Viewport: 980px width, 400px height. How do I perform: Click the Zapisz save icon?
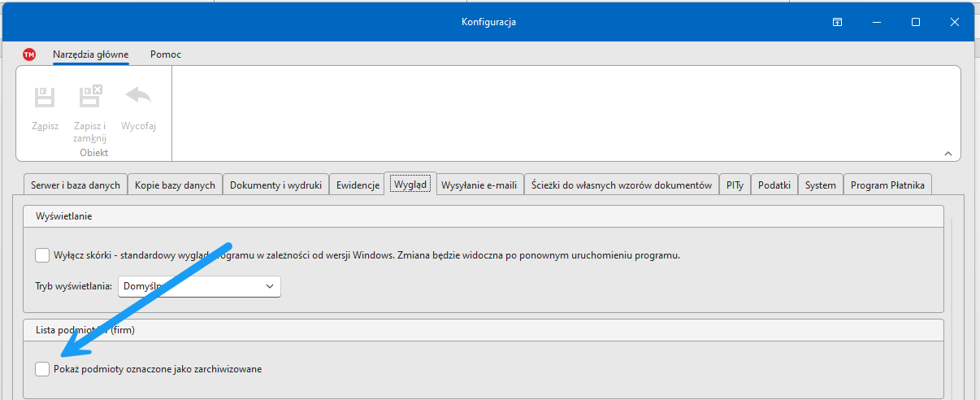point(45,98)
